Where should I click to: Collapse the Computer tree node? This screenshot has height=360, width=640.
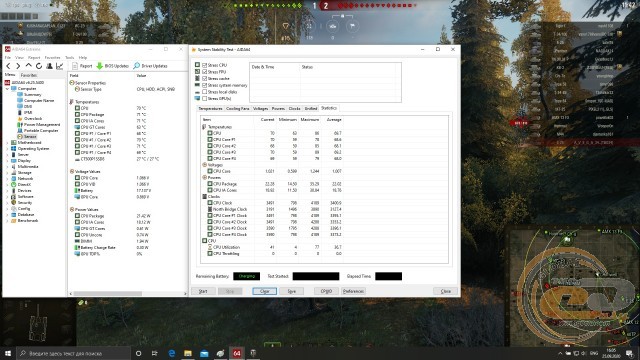[7, 89]
